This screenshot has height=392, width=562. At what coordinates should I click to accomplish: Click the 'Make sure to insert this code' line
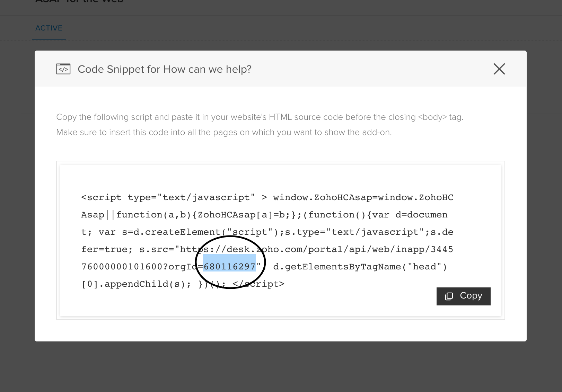point(224,132)
